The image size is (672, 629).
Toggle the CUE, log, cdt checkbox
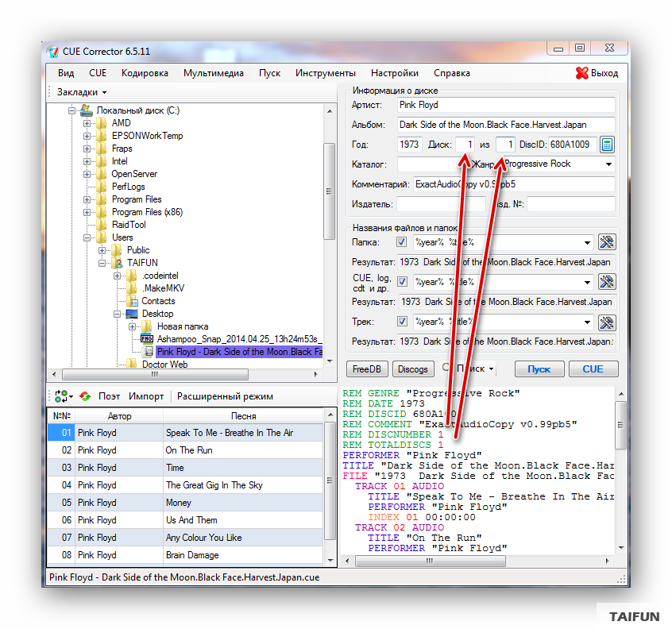401,282
